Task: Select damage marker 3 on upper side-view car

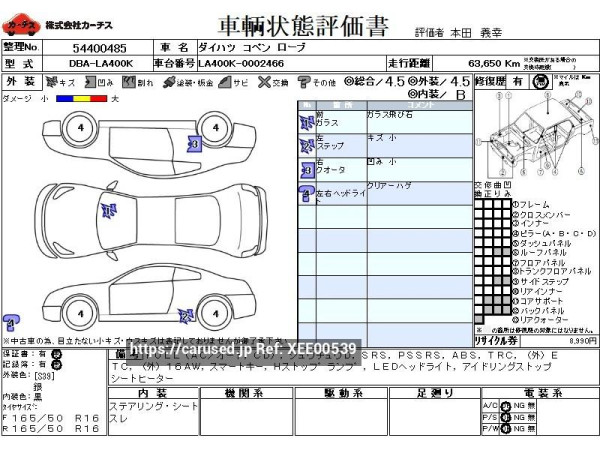Action: pos(194,144)
